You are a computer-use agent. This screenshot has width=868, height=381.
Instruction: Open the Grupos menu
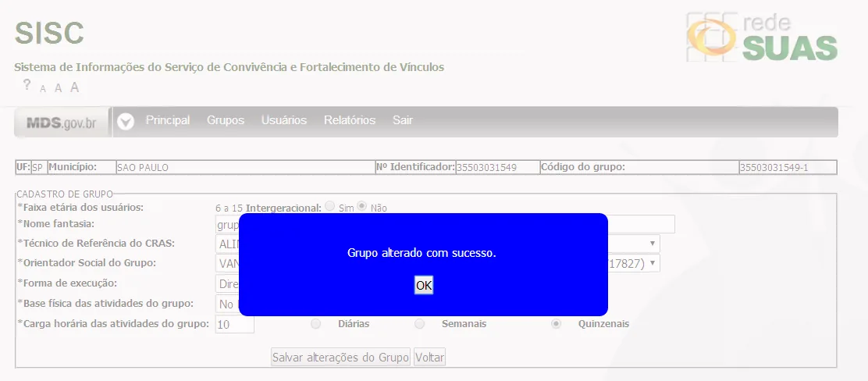pyautogui.click(x=226, y=120)
